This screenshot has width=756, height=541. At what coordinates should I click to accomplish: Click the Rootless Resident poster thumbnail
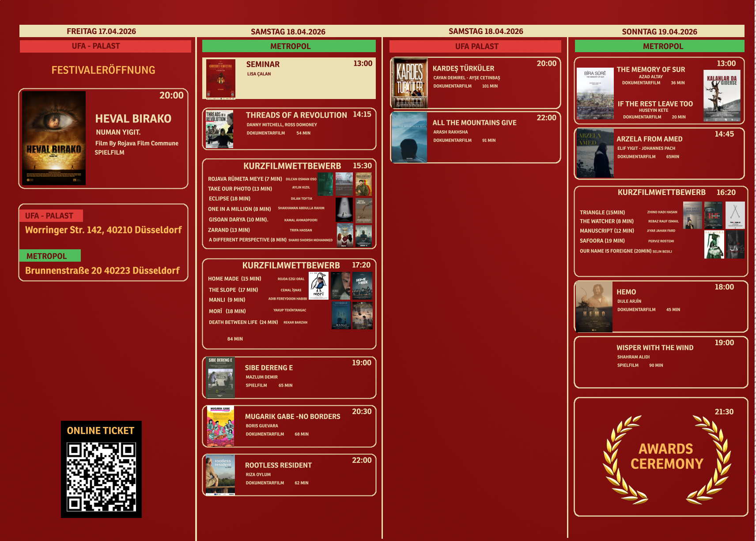point(220,475)
